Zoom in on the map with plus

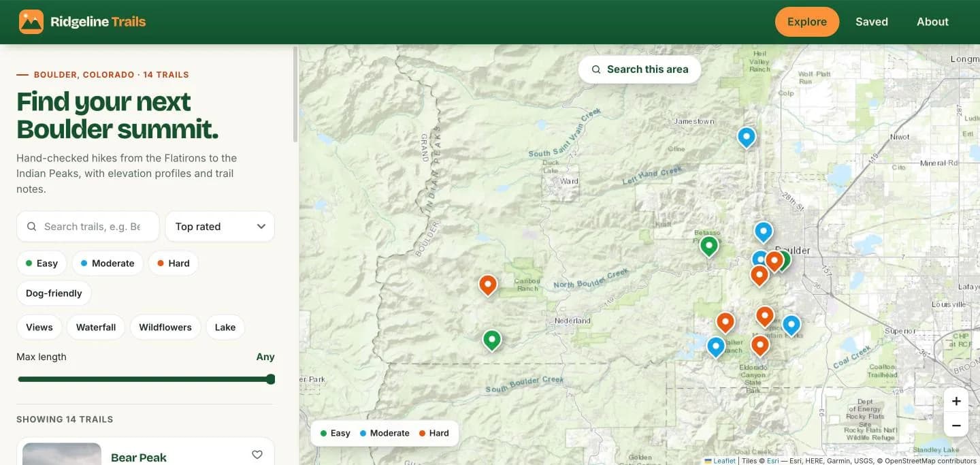pyautogui.click(x=956, y=401)
